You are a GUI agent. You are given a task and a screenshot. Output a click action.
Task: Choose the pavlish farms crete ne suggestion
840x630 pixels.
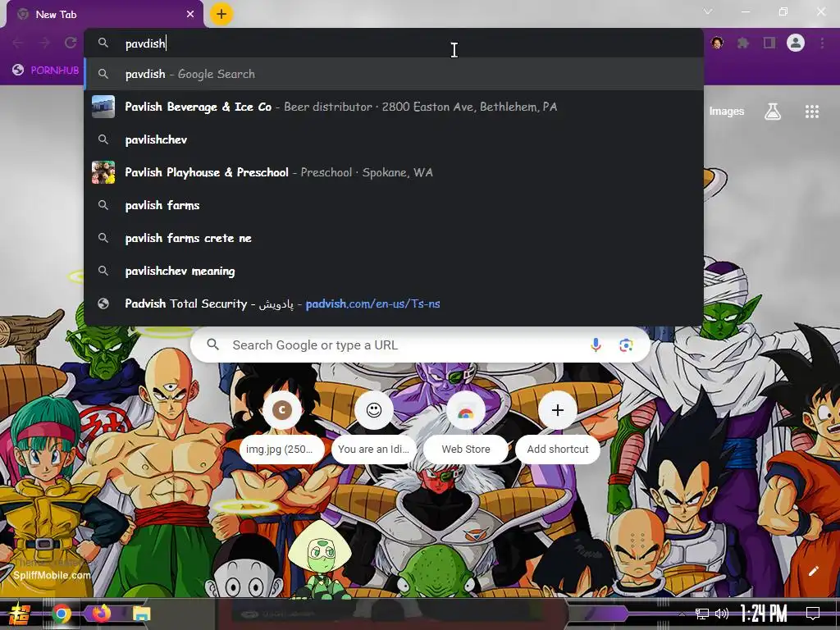394,238
